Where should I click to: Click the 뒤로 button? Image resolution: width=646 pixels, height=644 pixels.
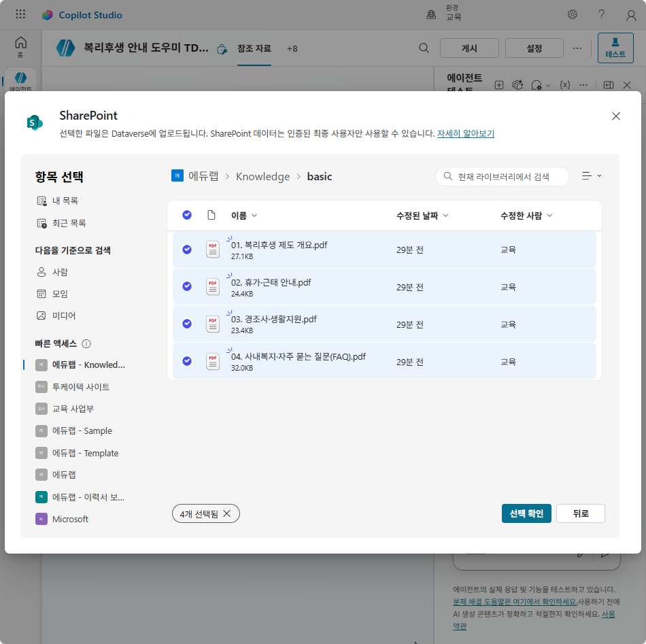(581, 513)
